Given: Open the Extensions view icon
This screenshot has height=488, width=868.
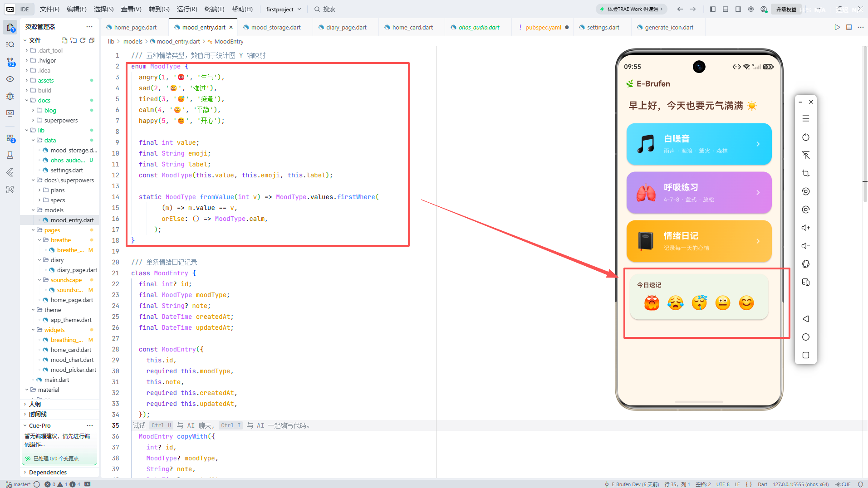Looking at the screenshot, I should (10, 138).
